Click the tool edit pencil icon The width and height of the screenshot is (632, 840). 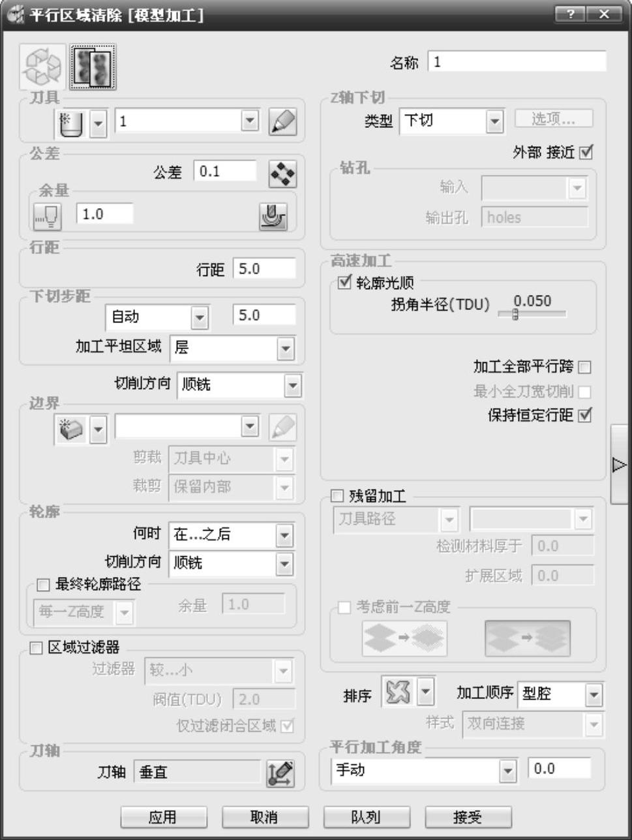tap(282, 122)
